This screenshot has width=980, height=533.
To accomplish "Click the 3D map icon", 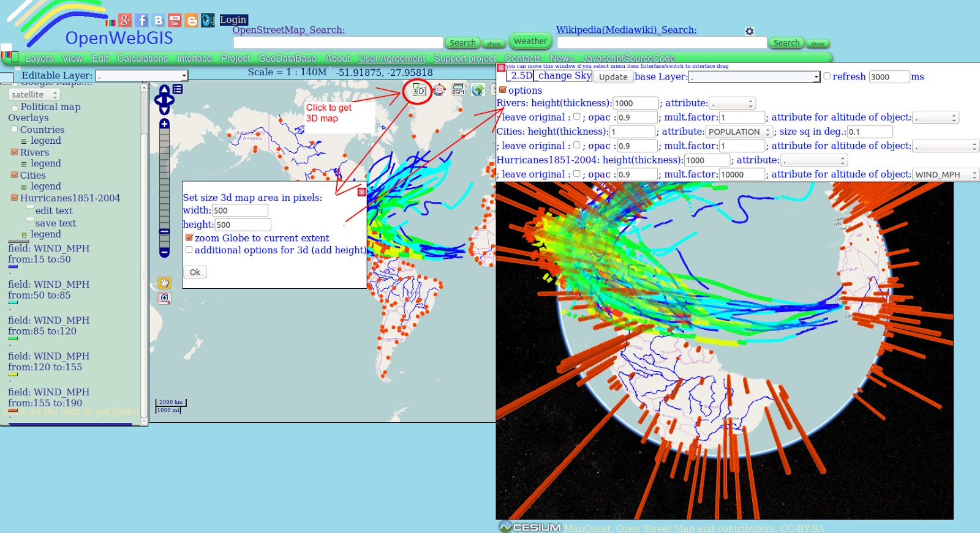I will pyautogui.click(x=419, y=91).
